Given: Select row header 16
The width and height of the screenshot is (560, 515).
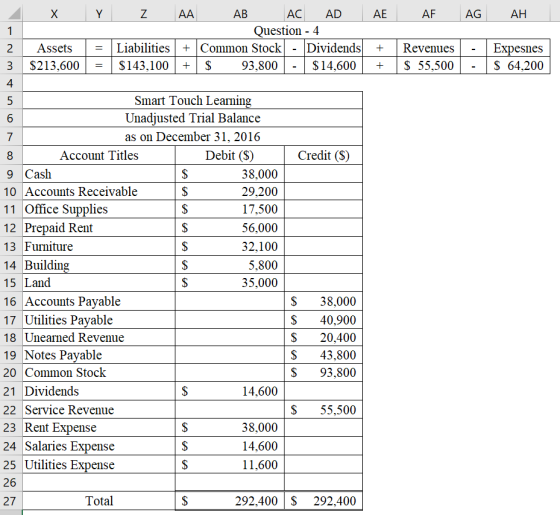Looking at the screenshot, I should (x=10, y=301).
